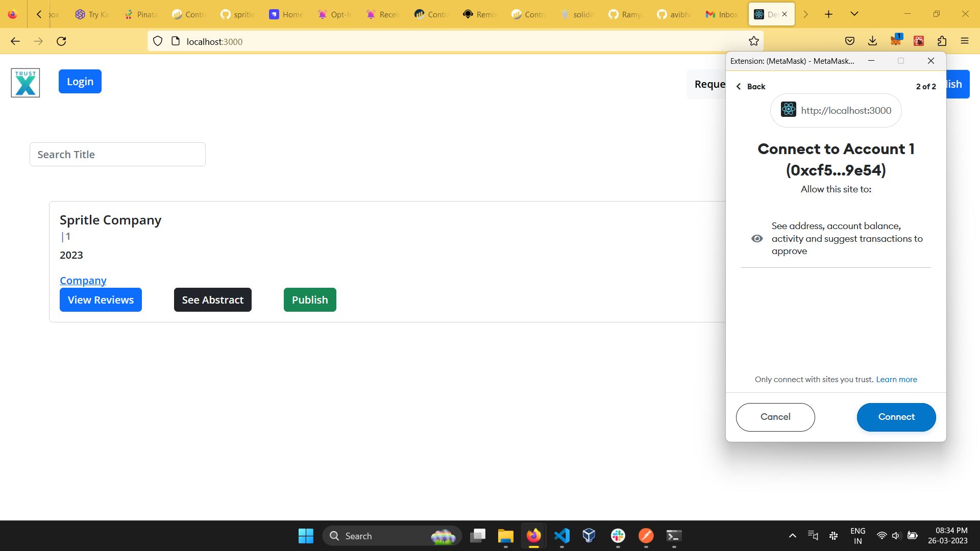This screenshot has height=551, width=980.
Task: Click the Publish button on Spritle Company
Action: 310,299
